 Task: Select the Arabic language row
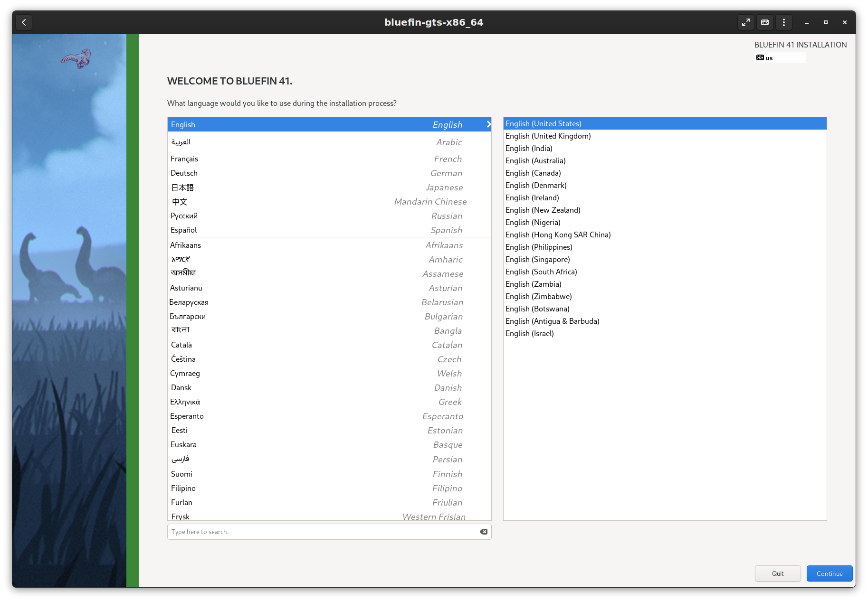click(329, 142)
